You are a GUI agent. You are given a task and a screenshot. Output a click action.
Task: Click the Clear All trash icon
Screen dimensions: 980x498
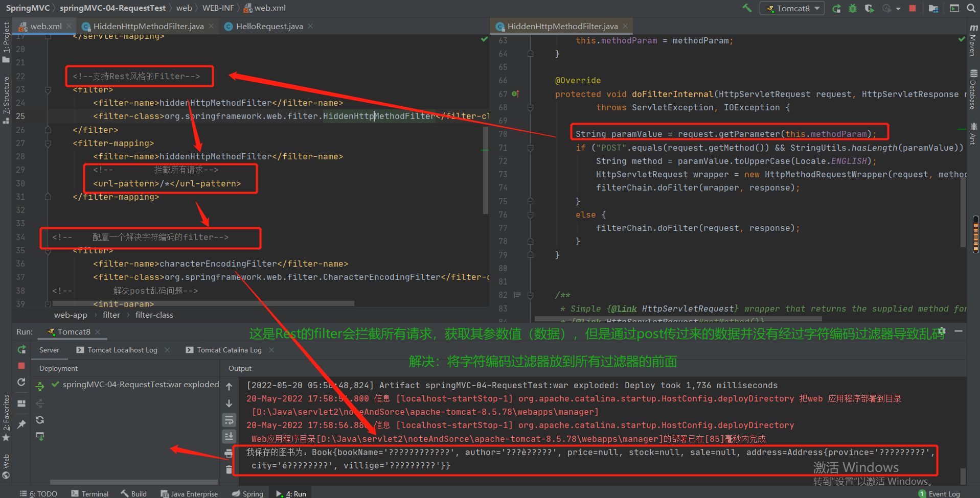coord(229,469)
